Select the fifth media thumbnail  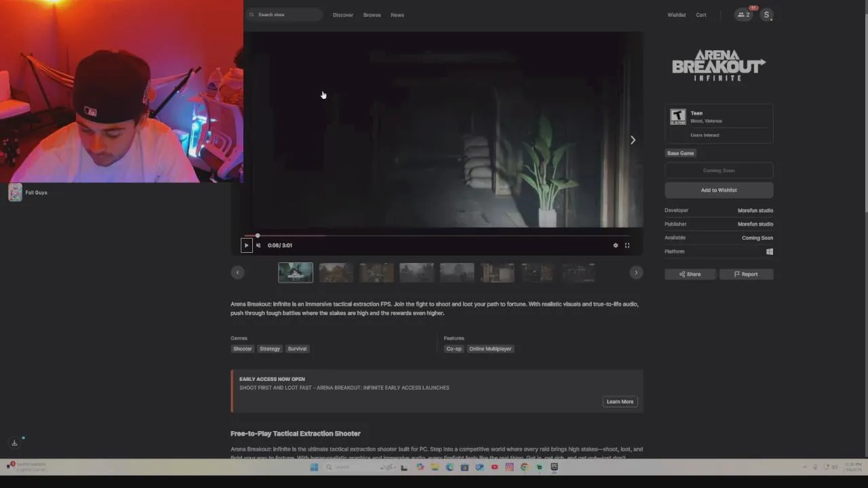(x=457, y=272)
